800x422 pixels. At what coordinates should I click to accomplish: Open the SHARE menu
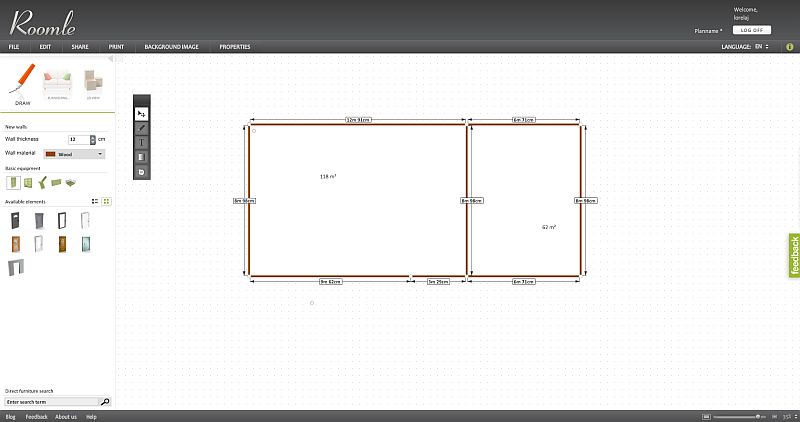click(80, 46)
